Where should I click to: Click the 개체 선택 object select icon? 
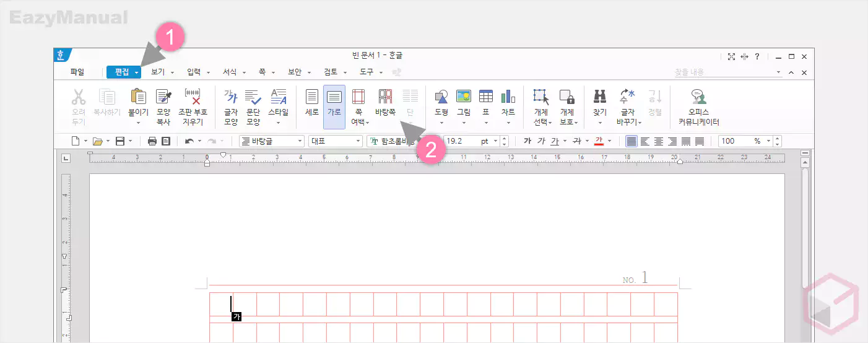point(541,97)
